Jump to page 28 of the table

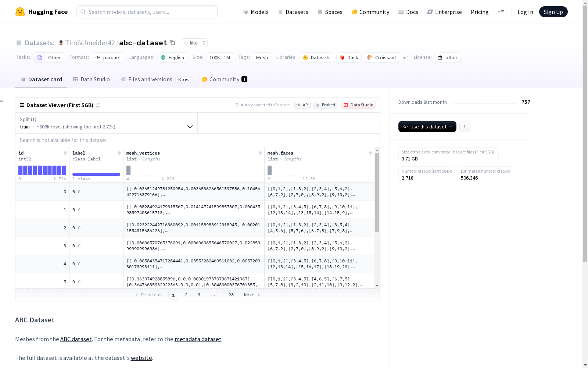pyautogui.click(x=231, y=295)
